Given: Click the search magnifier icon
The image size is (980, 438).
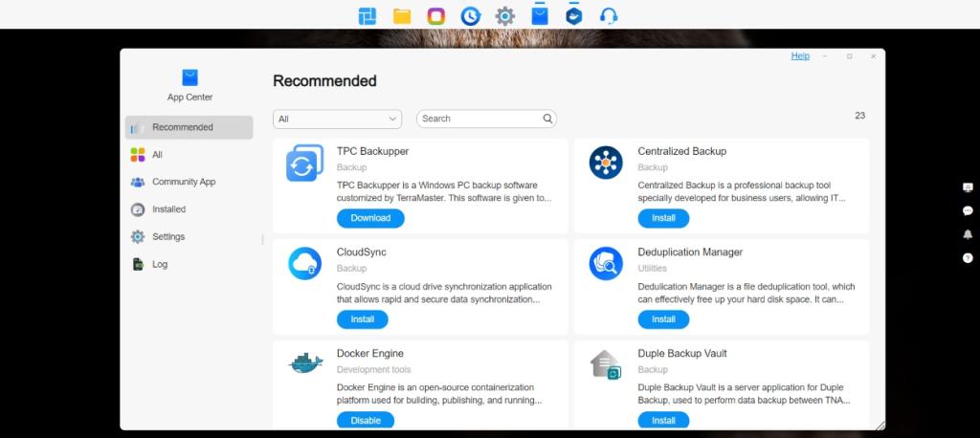Looking at the screenshot, I should [547, 119].
